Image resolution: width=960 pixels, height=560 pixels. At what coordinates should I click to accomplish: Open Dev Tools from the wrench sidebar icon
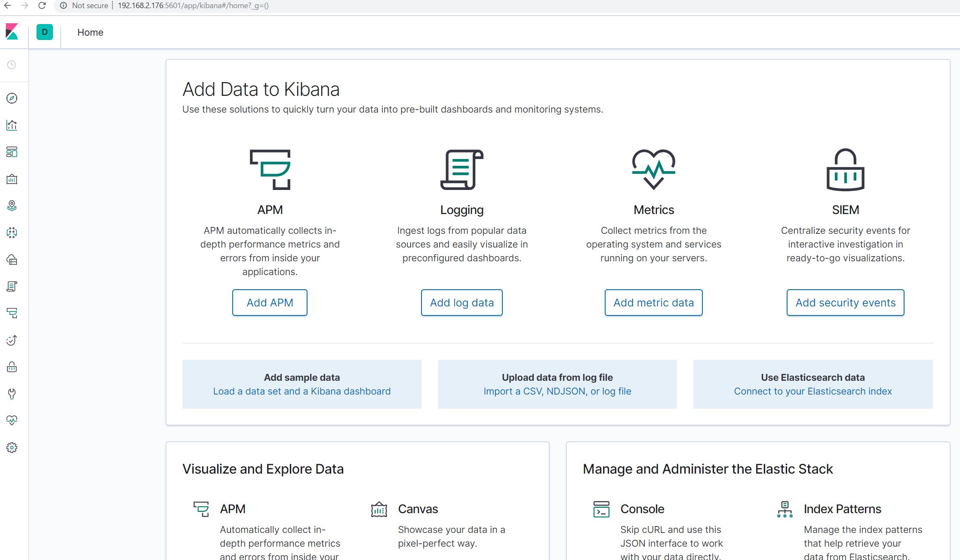pos(12,394)
